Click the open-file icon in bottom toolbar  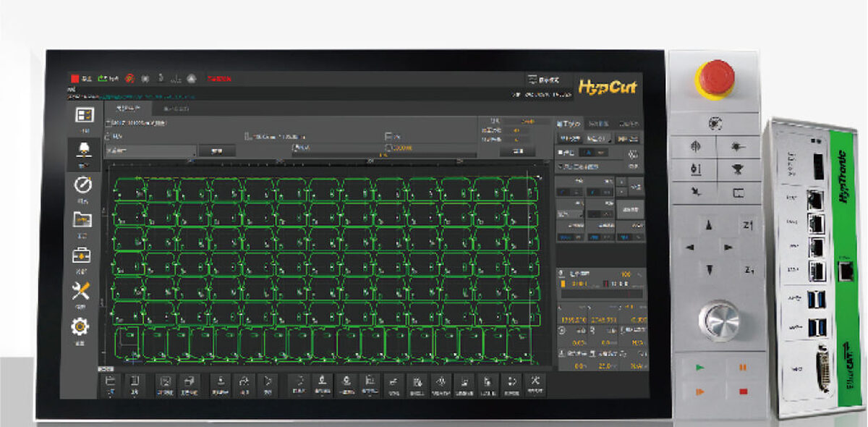pyautogui.click(x=110, y=382)
